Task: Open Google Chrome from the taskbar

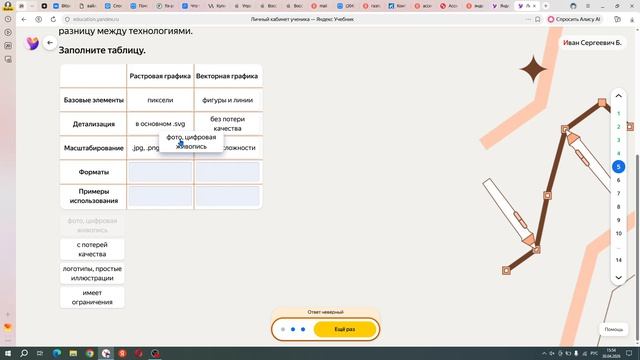Action: click(x=90, y=353)
